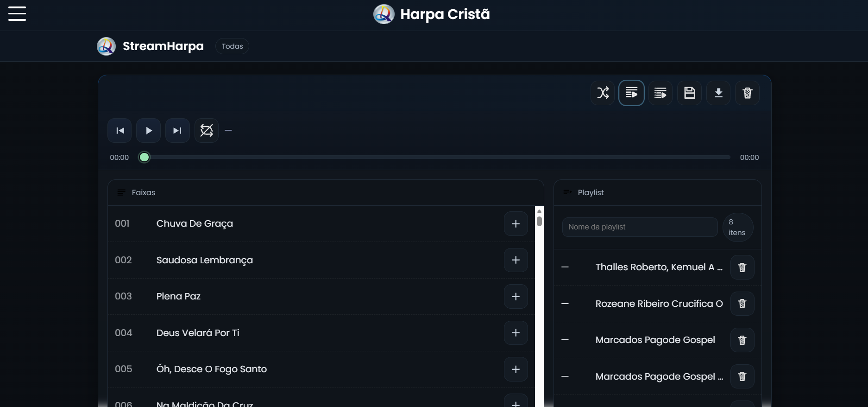Click the 8 itens counter badge

click(737, 227)
